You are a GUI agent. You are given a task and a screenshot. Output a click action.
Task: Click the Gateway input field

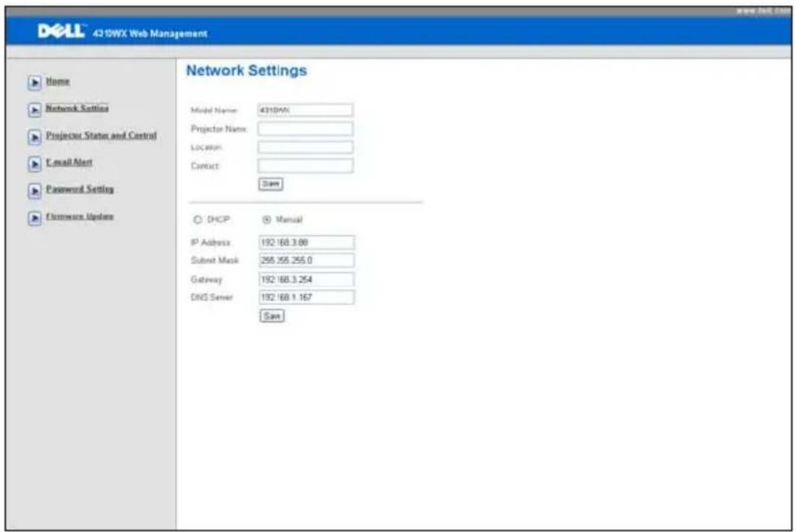307,279
